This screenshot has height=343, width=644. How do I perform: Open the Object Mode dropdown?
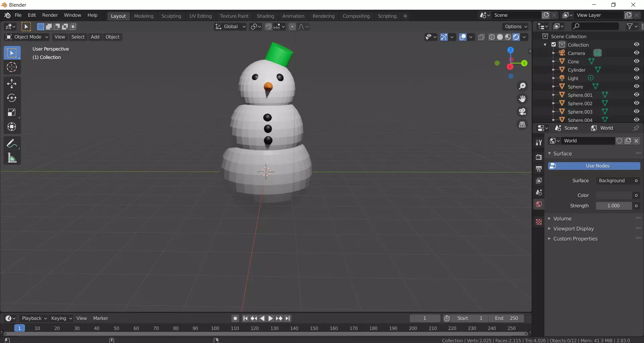[x=27, y=37]
